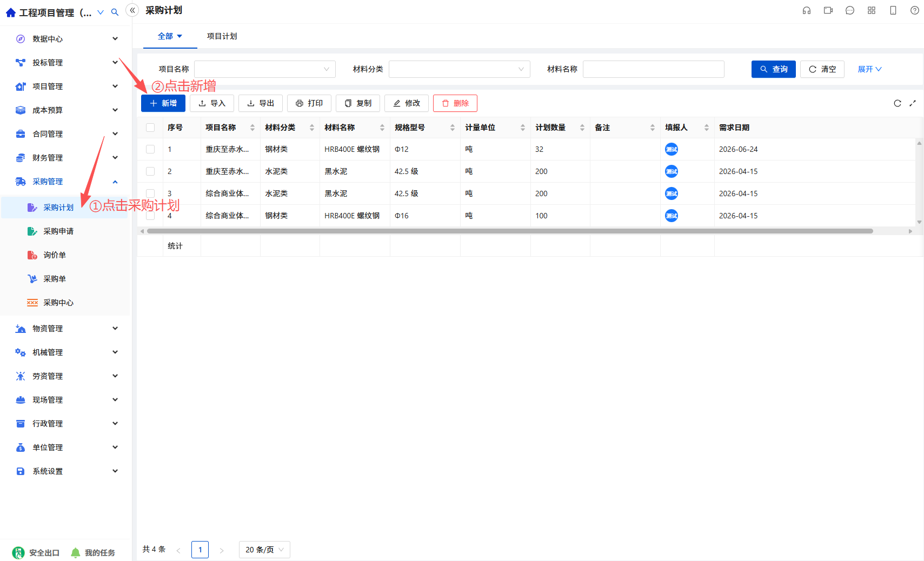This screenshot has height=561, width=924.
Task: Sort by 计量单位 column arrows
Action: [x=523, y=128]
